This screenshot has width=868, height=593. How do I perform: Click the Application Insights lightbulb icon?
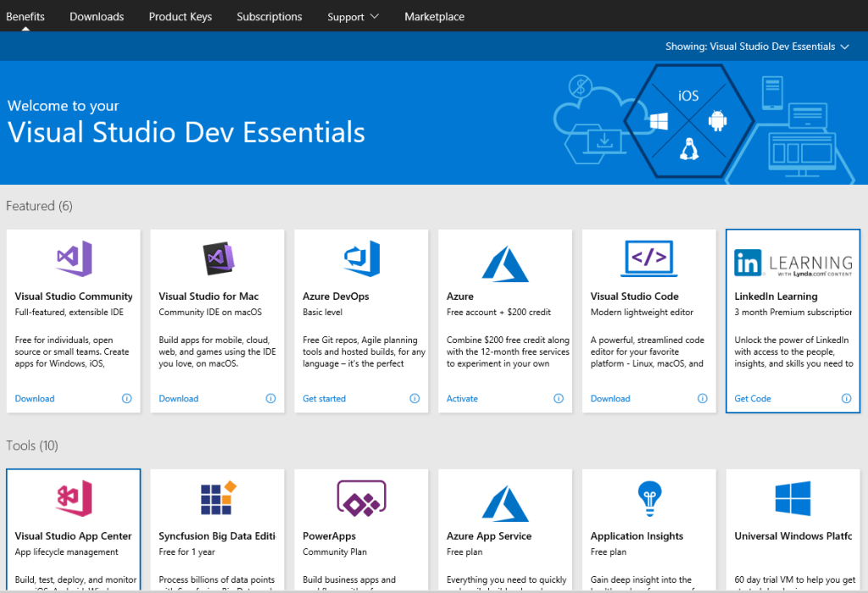(649, 498)
